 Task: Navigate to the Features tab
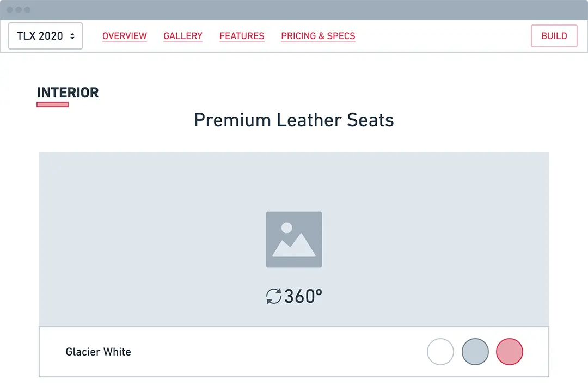click(242, 36)
